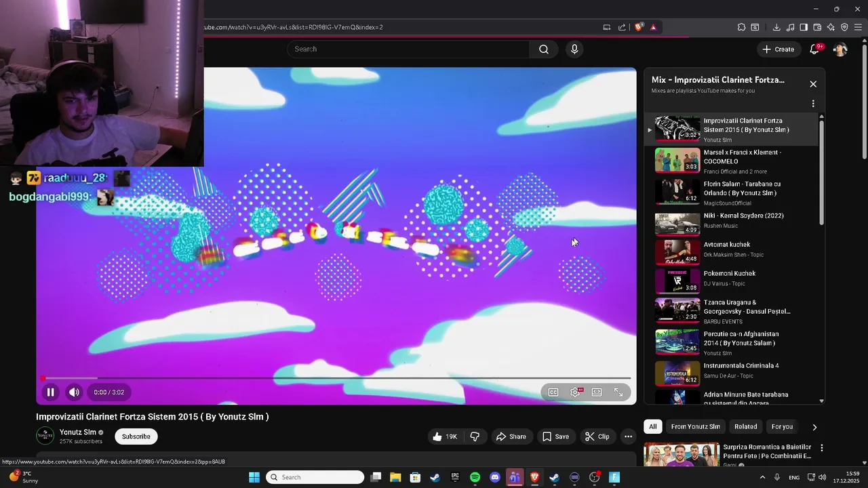868x488 pixels.
Task: Play Pokemoni Kuchek in the playlist
Action: point(732,281)
